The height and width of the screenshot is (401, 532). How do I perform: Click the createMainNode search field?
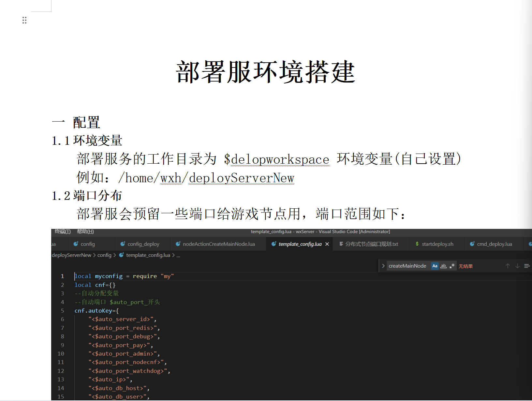point(408,266)
